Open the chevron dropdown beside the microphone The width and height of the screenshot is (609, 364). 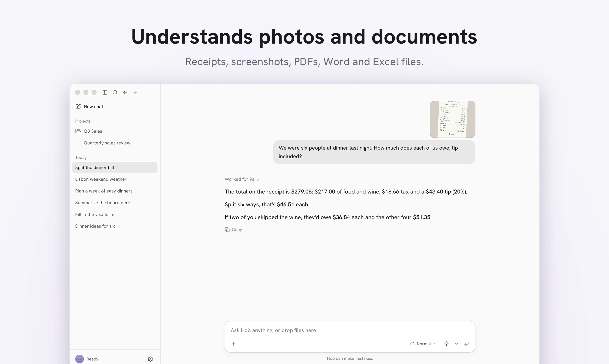click(456, 344)
